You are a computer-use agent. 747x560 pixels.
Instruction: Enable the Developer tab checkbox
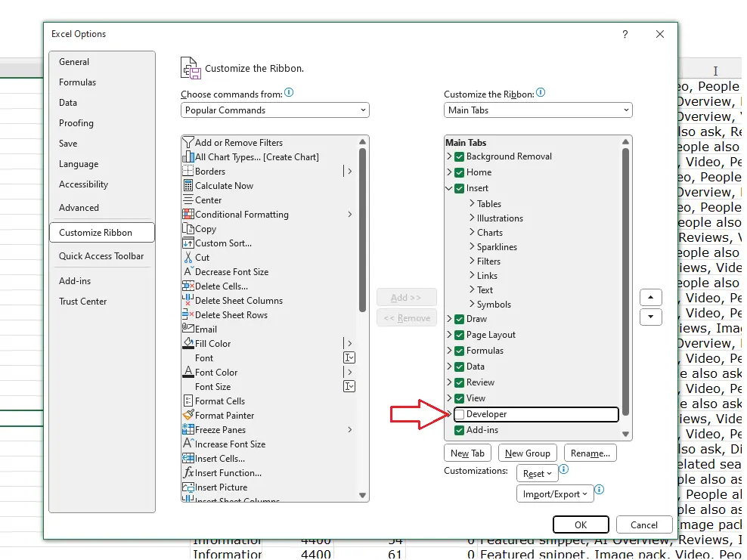pyautogui.click(x=459, y=414)
